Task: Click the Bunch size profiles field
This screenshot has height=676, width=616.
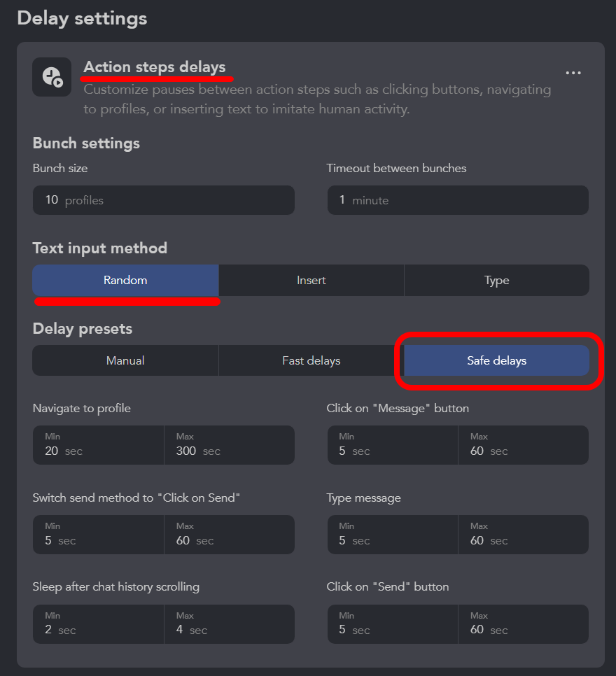Action: pos(164,200)
